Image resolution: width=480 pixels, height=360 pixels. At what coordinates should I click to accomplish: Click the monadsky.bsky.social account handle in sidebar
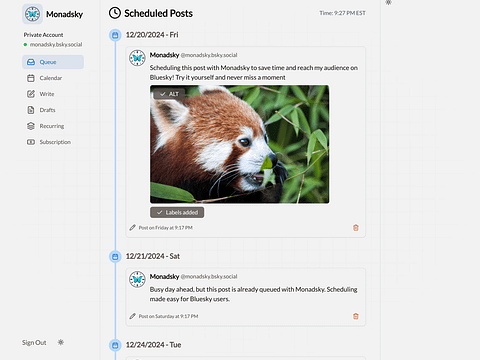[x=56, y=44]
